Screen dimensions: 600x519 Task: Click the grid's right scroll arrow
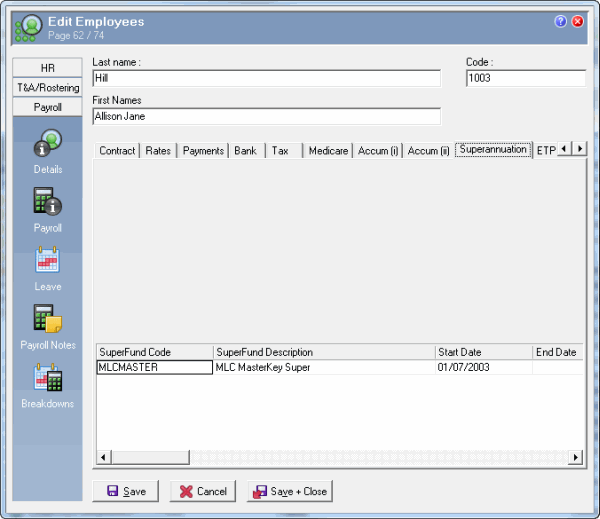(x=575, y=457)
